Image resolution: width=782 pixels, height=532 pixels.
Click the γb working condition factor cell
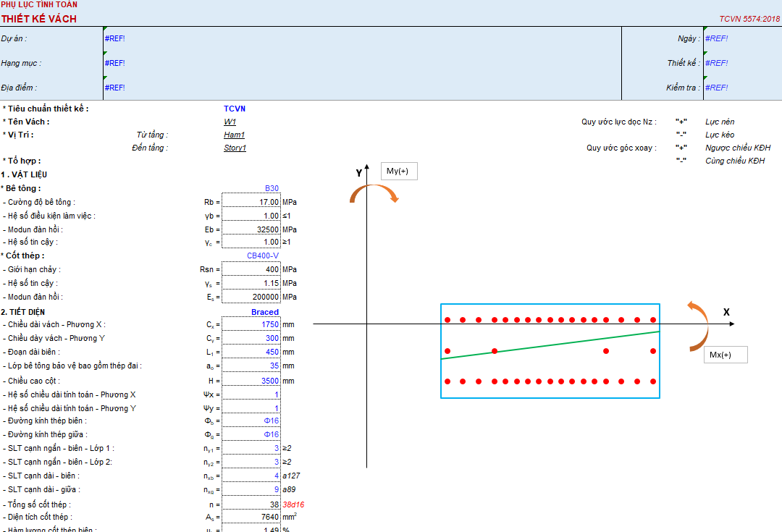[x=251, y=216]
